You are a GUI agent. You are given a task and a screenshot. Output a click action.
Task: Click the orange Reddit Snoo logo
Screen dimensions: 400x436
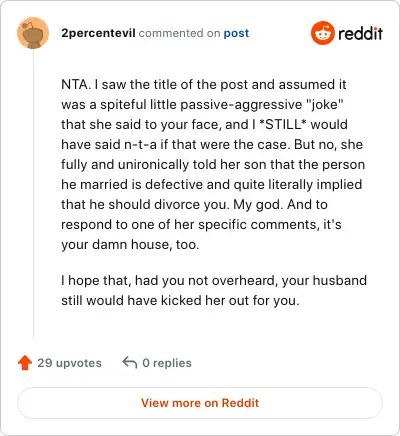(x=322, y=33)
